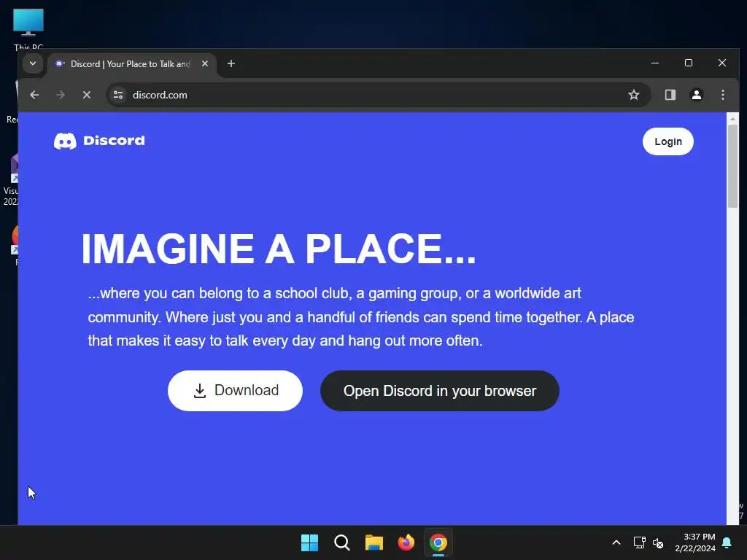Open Chrome three-dot menu
This screenshot has height=560, width=747.
pyautogui.click(x=723, y=95)
